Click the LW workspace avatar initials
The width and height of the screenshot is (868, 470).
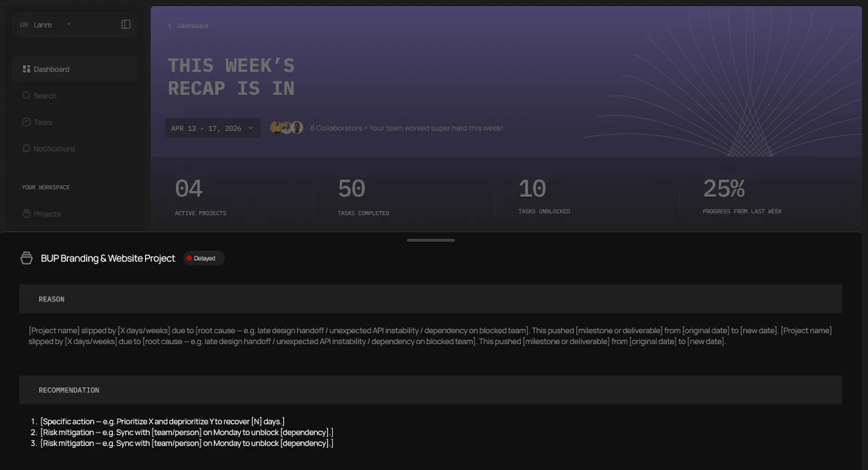pyautogui.click(x=24, y=25)
